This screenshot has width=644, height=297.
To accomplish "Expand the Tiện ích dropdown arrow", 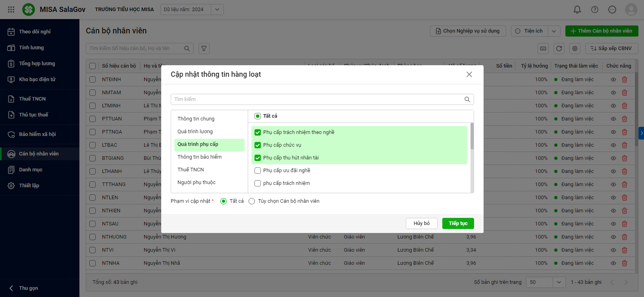I will [x=554, y=31].
